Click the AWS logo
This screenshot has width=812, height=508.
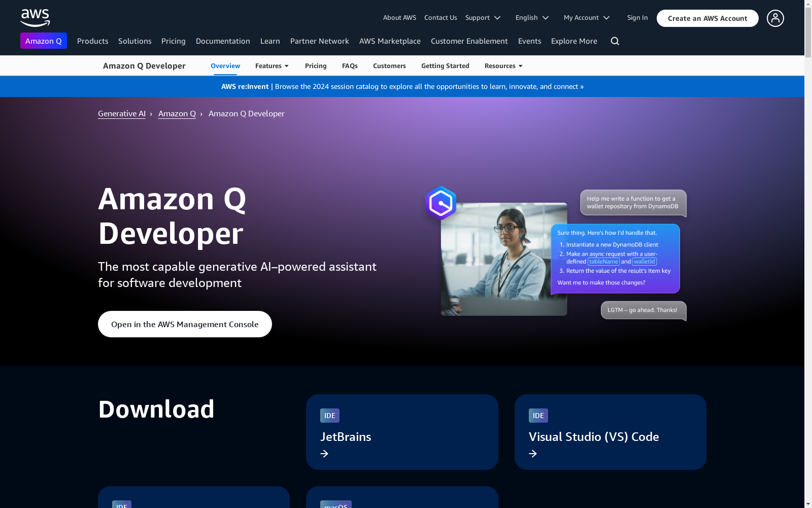(35, 18)
